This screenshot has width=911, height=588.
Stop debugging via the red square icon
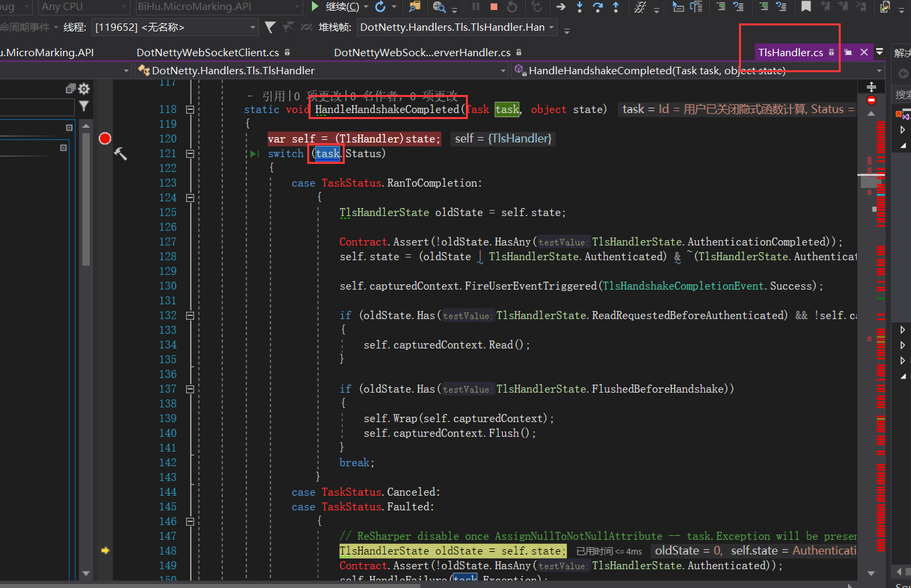point(493,7)
